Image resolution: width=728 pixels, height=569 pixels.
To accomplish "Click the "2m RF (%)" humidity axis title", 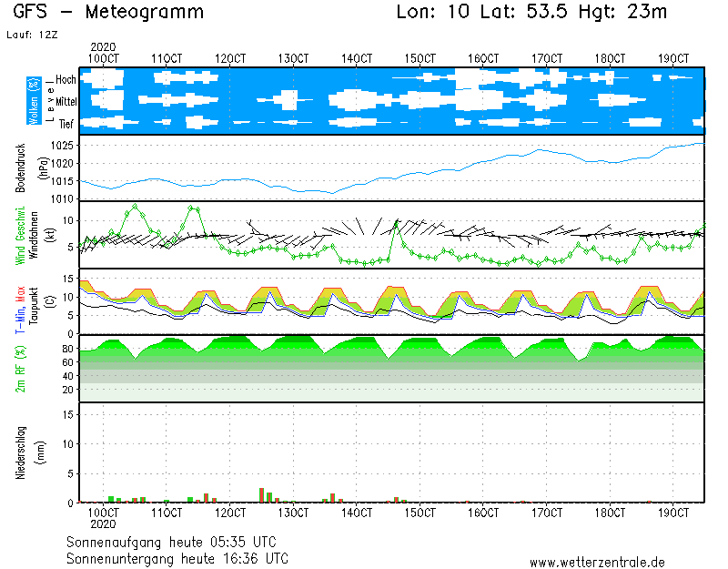I will pos(20,369).
